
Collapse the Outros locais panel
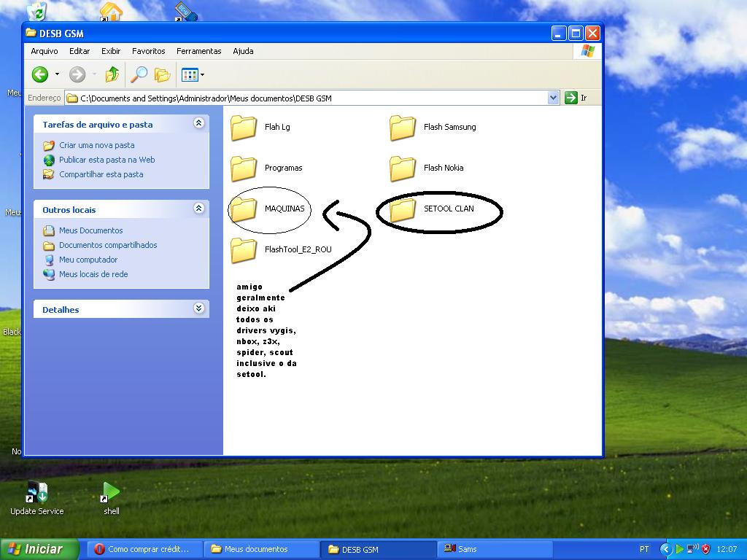[x=198, y=209]
